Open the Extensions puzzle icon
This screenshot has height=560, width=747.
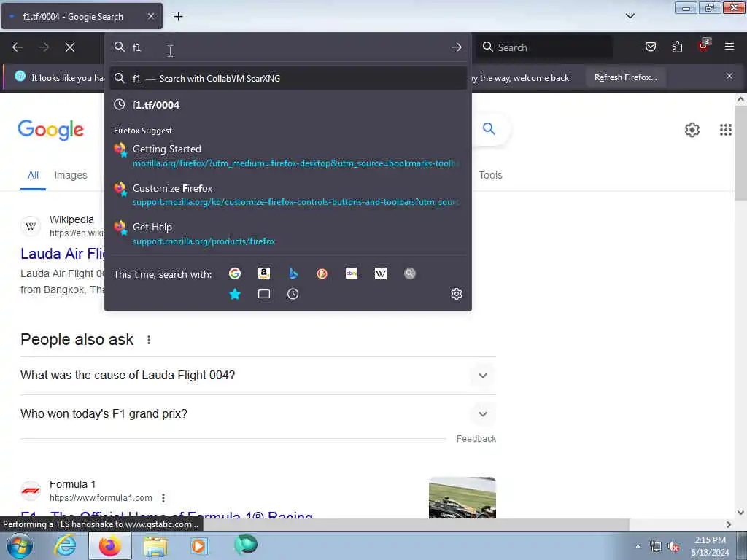677,47
